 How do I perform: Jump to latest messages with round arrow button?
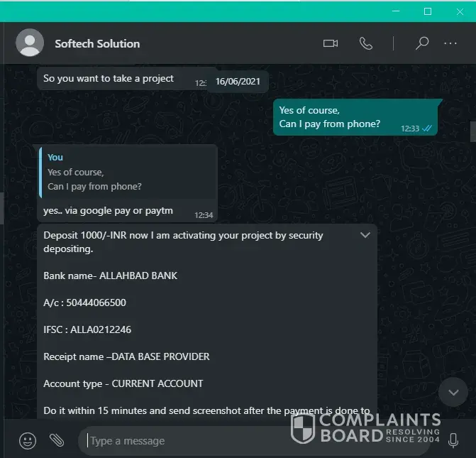(x=453, y=393)
